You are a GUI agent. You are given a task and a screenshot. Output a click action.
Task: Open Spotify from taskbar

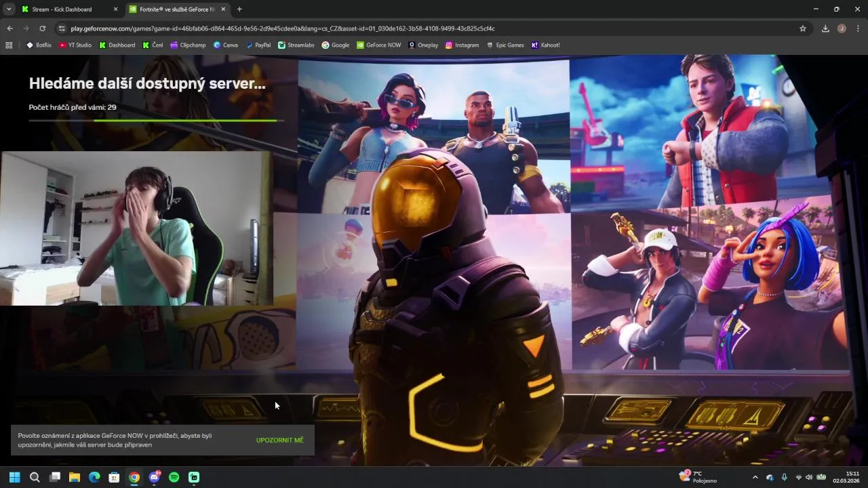174,477
